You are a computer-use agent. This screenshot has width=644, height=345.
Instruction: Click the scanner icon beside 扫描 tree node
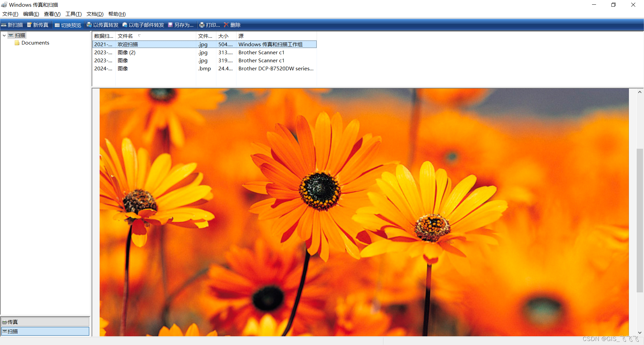click(x=11, y=35)
